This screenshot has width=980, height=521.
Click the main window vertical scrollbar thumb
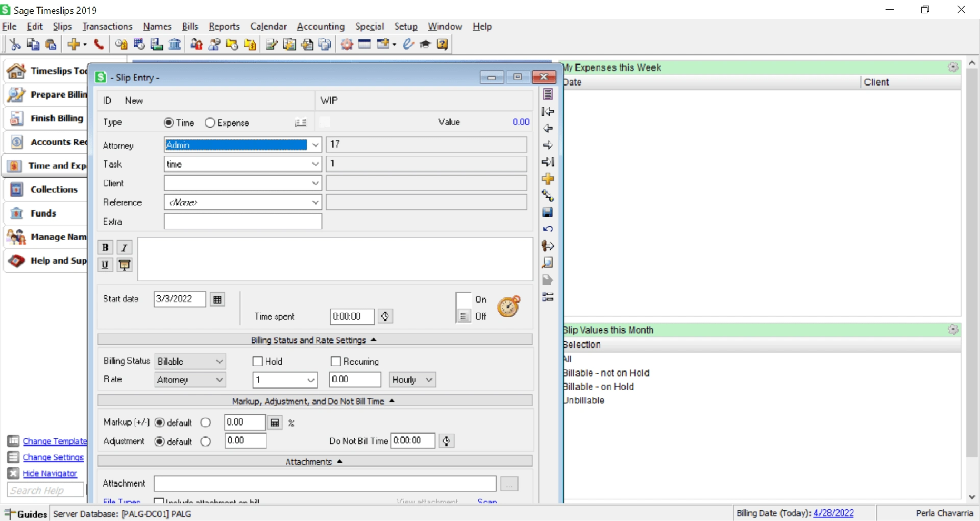pyautogui.click(x=972, y=263)
